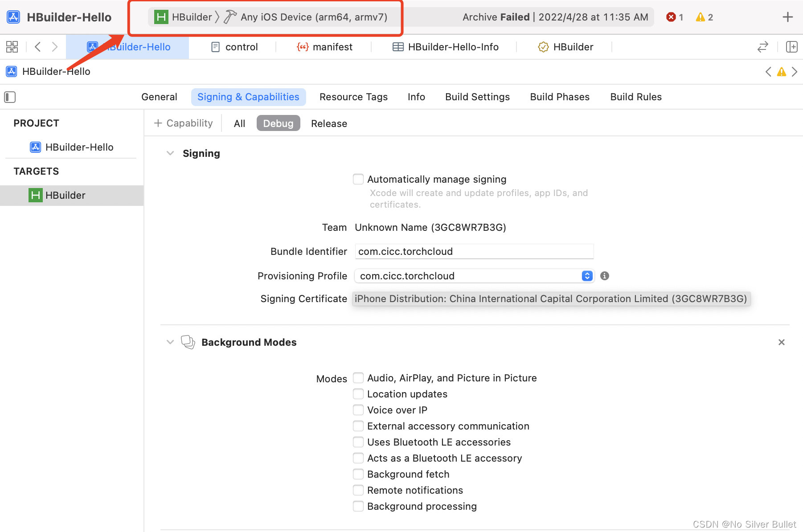Click the yellow warning indicator showing 2
Viewport: 803px width, 532px height.
[x=704, y=17]
